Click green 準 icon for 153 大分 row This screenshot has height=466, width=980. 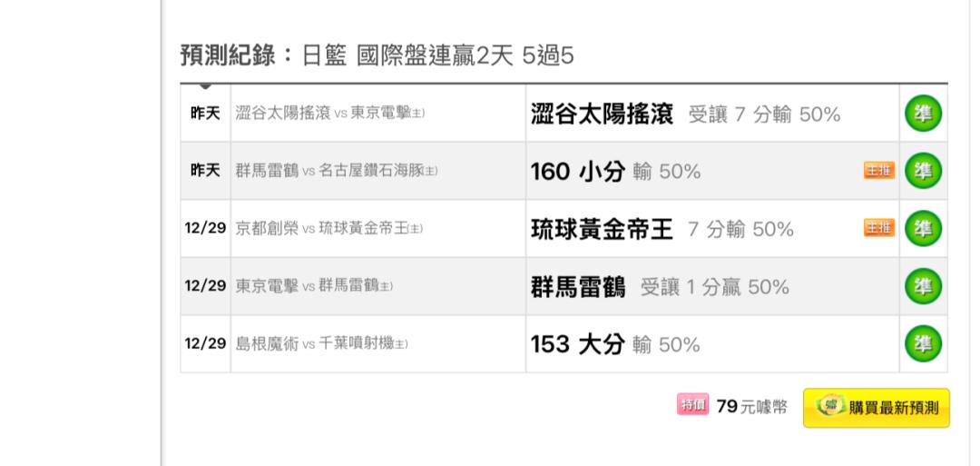point(923,344)
